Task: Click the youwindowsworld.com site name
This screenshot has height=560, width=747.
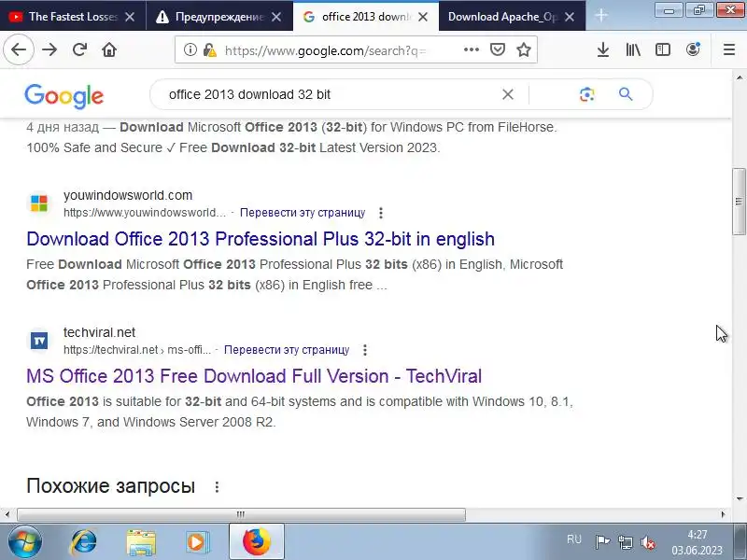Action: [128, 195]
